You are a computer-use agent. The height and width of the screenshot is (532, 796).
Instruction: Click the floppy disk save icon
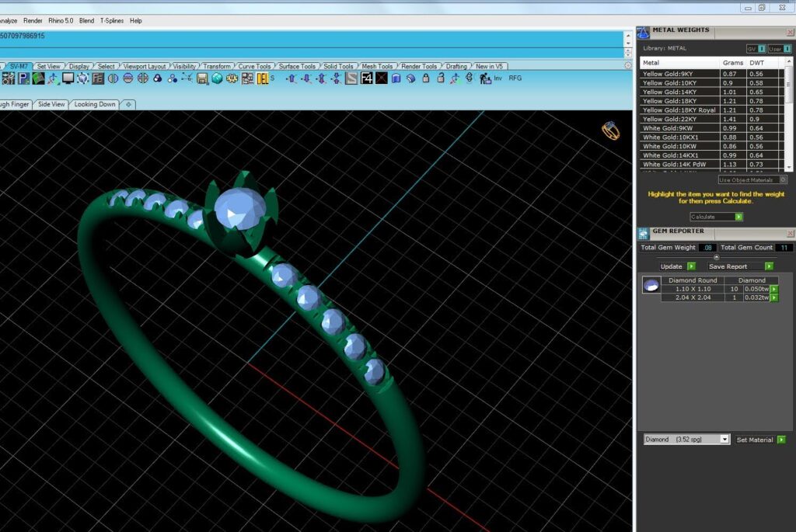click(202, 78)
